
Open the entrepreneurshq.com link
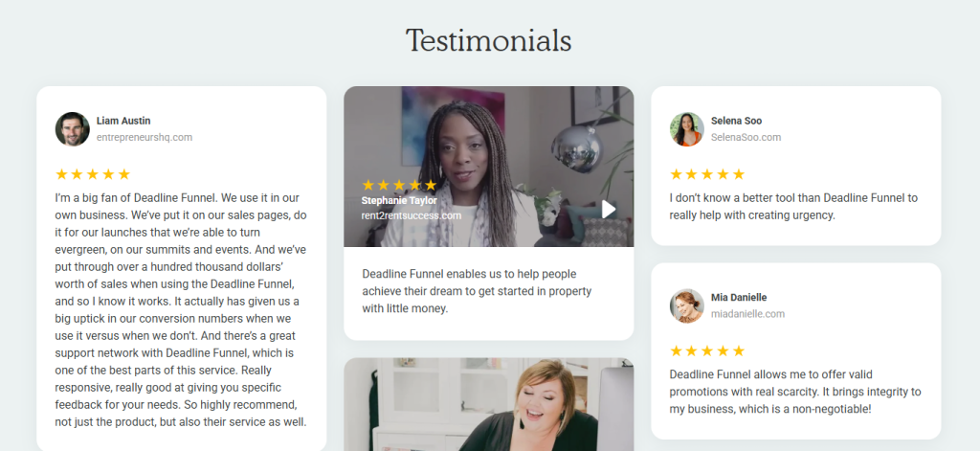pos(145,137)
